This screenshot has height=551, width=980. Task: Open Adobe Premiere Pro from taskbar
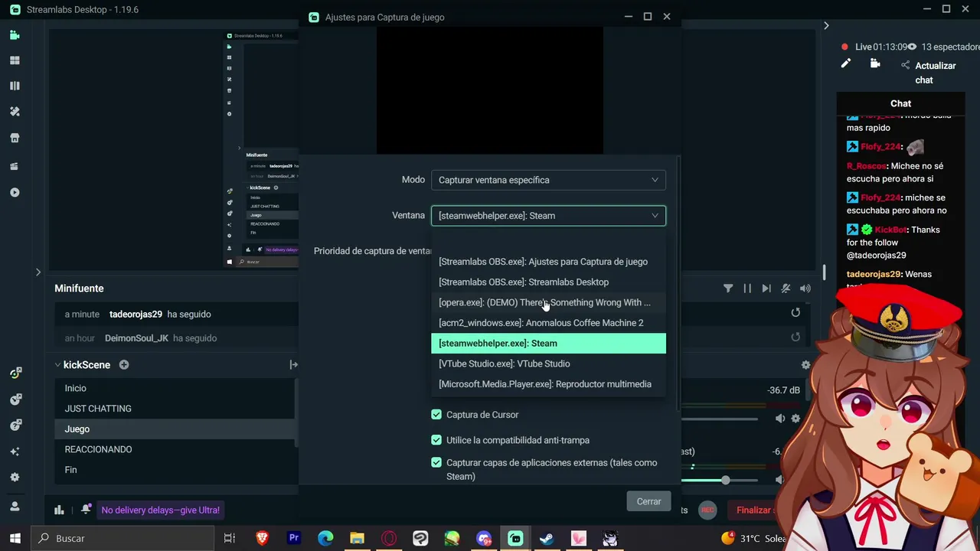(x=294, y=539)
